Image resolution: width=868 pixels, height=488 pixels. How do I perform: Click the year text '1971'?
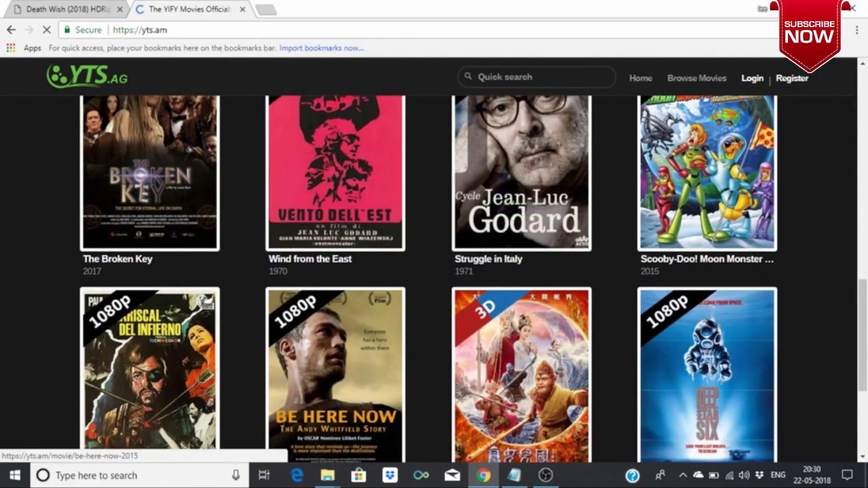pyautogui.click(x=463, y=271)
